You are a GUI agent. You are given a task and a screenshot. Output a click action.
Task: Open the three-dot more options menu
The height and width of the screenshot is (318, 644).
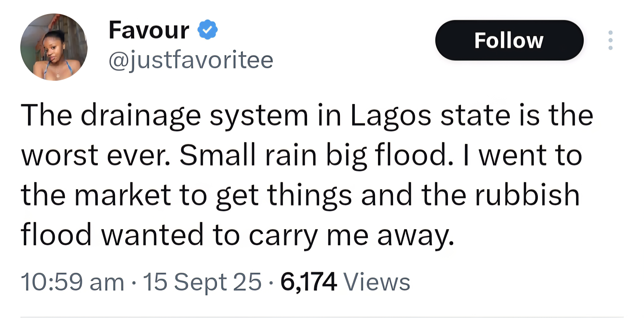click(x=610, y=40)
